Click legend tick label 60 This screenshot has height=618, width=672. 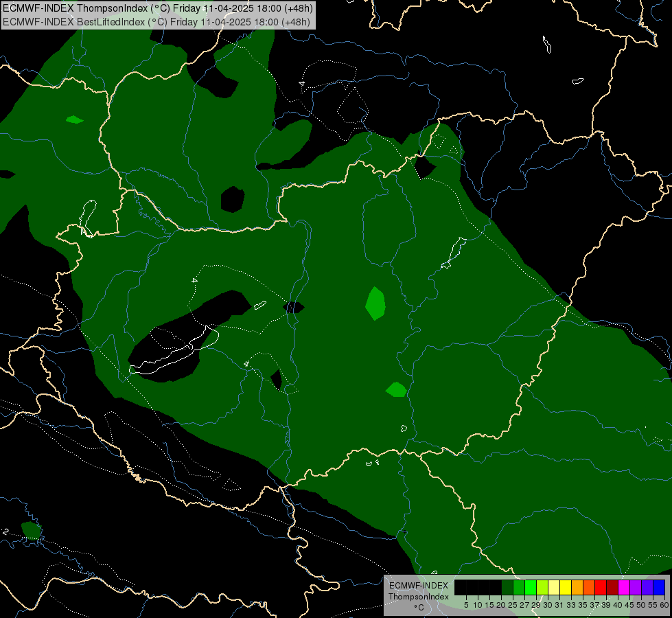point(664,605)
